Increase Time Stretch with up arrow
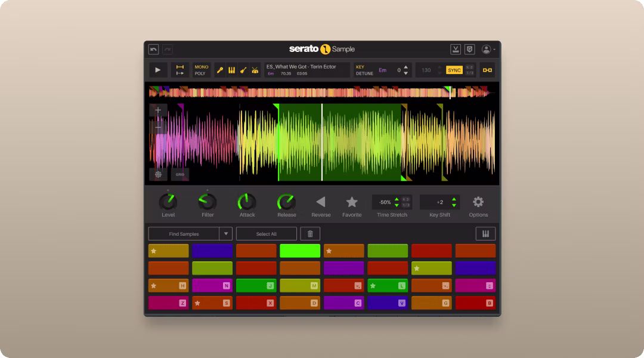The height and width of the screenshot is (358, 644). coord(397,199)
